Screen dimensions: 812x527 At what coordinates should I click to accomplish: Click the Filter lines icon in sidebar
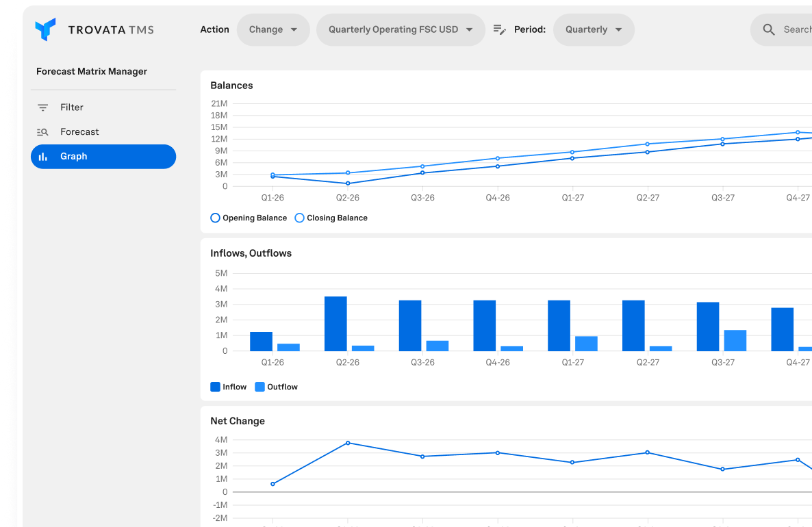click(42, 107)
